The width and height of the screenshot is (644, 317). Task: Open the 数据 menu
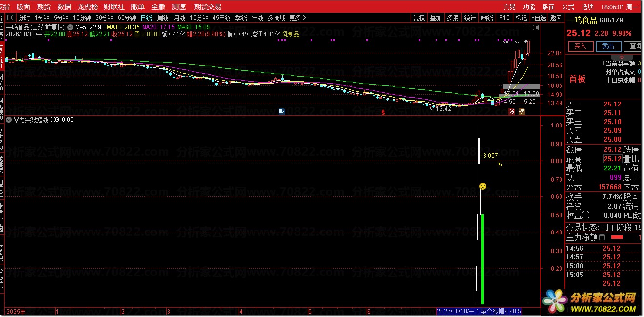pos(64,7)
